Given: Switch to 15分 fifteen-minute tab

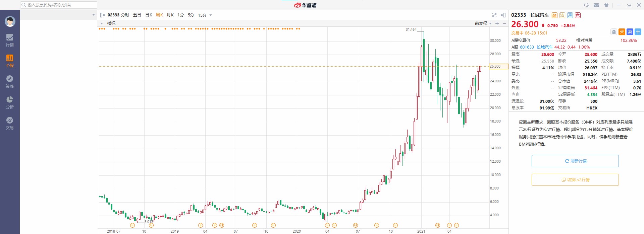Looking at the screenshot, I should (x=202, y=15).
